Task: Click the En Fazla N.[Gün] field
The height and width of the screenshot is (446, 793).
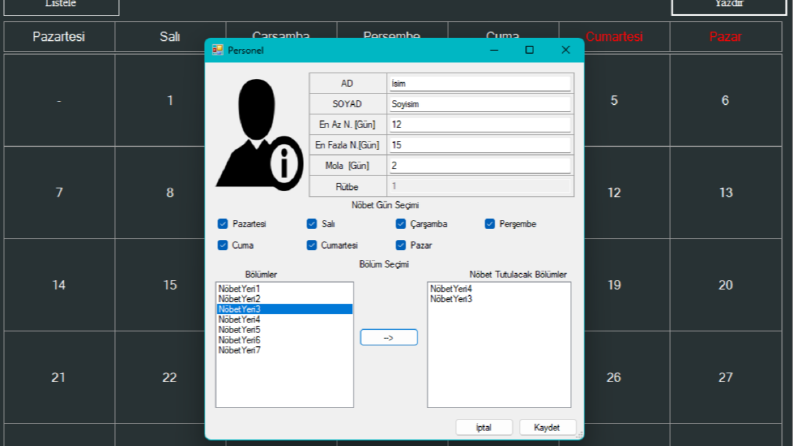Action: coord(480,145)
